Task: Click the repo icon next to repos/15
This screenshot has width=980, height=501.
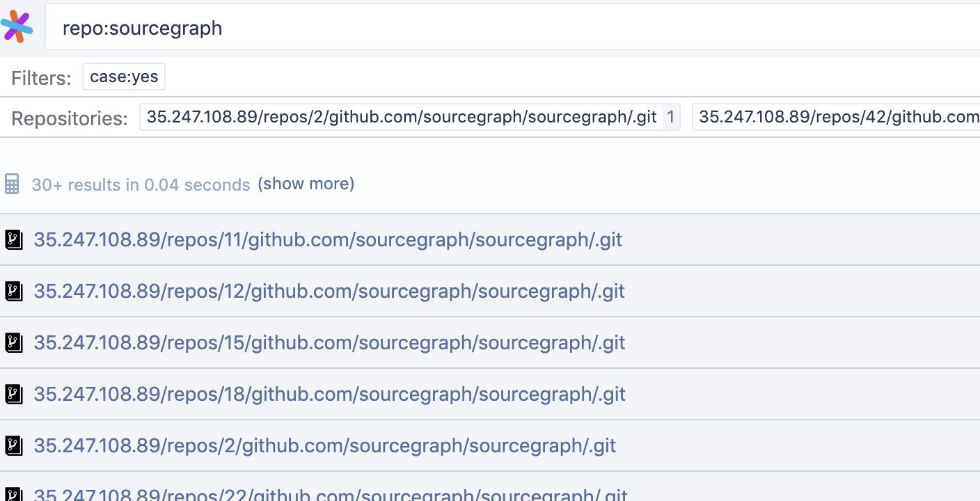Action: 14,343
